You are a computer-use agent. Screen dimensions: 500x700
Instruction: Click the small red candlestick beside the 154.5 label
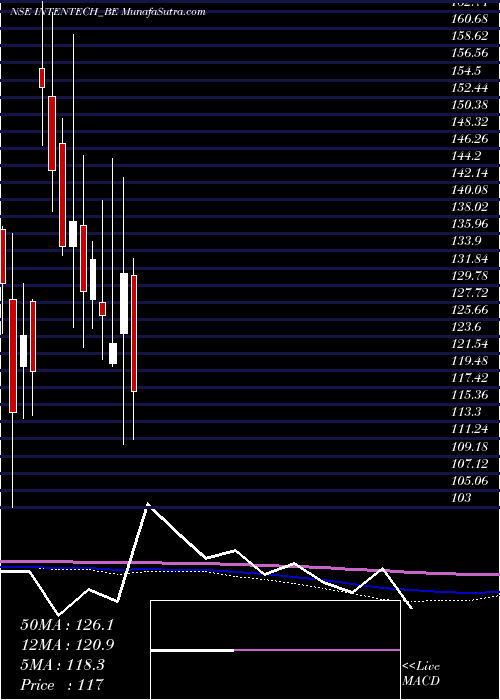pos(42,78)
